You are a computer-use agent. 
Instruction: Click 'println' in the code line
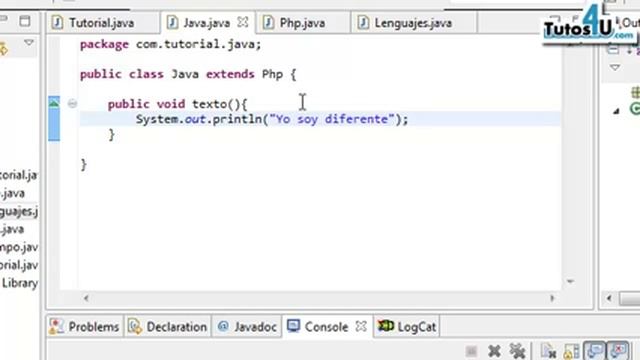(x=237, y=119)
